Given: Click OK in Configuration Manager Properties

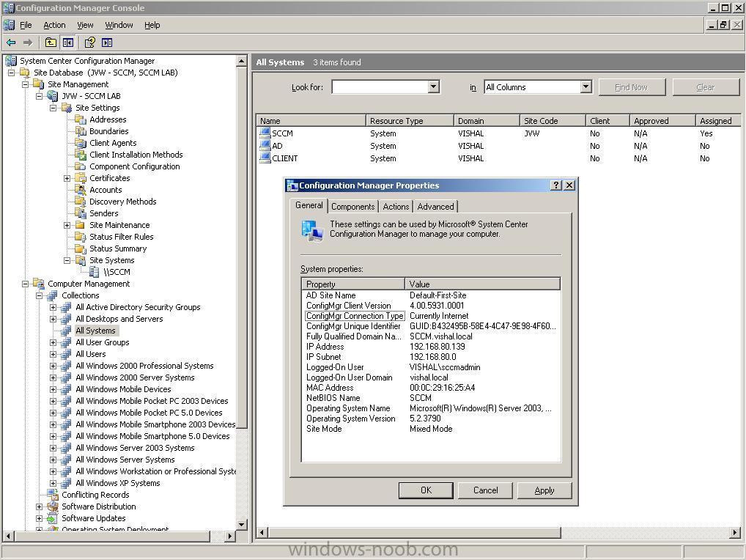Looking at the screenshot, I should pyautogui.click(x=426, y=490).
